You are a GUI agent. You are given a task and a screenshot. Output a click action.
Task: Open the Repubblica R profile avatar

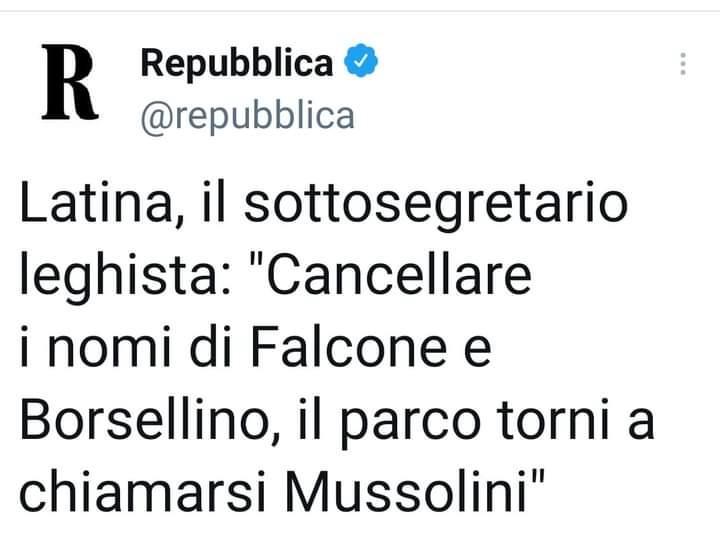click(70, 82)
